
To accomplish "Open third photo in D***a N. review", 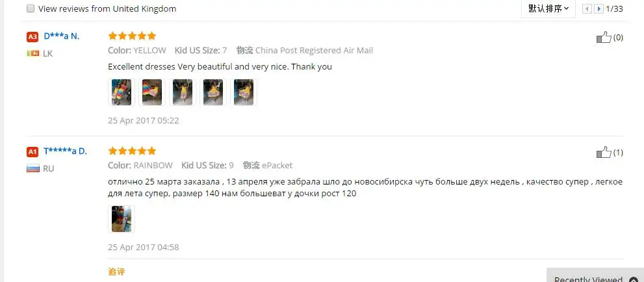I will tap(183, 92).
